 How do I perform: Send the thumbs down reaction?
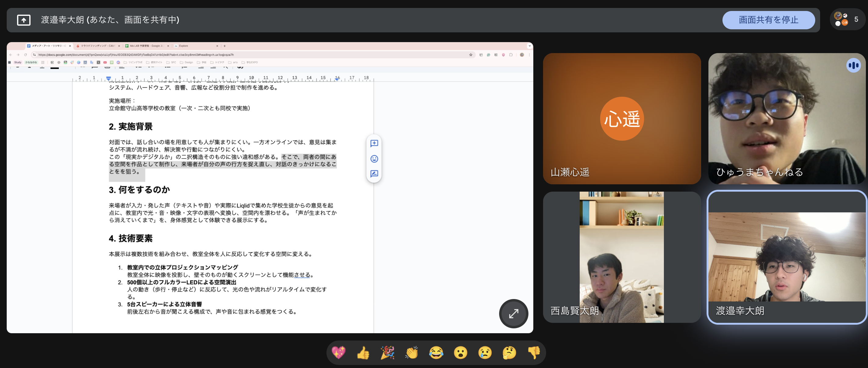point(534,353)
